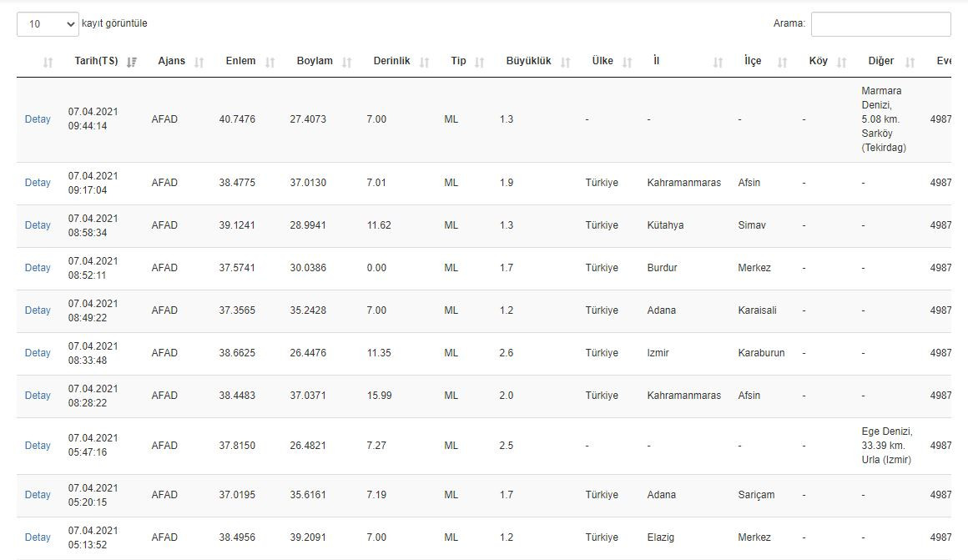Open Detay for Elazig Merkez earthquake

(x=38, y=537)
